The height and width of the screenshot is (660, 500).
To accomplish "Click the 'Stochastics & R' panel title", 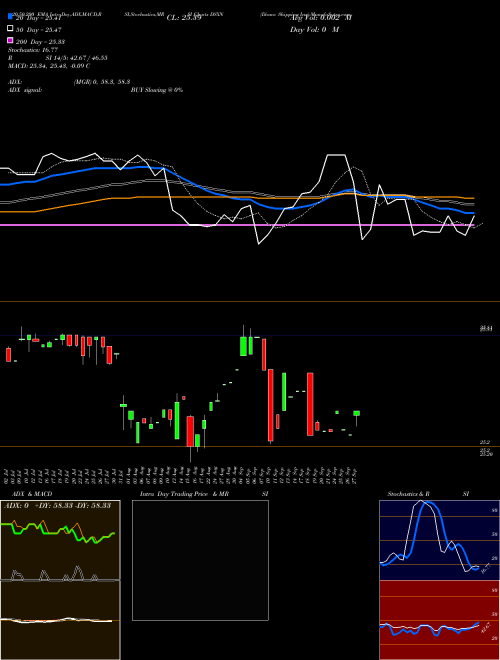I will (408, 494).
